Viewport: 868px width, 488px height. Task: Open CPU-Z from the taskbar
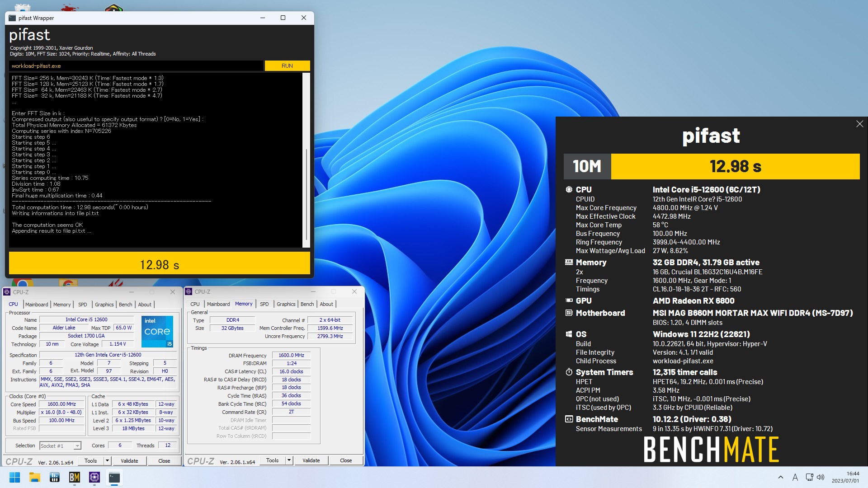tap(94, 477)
